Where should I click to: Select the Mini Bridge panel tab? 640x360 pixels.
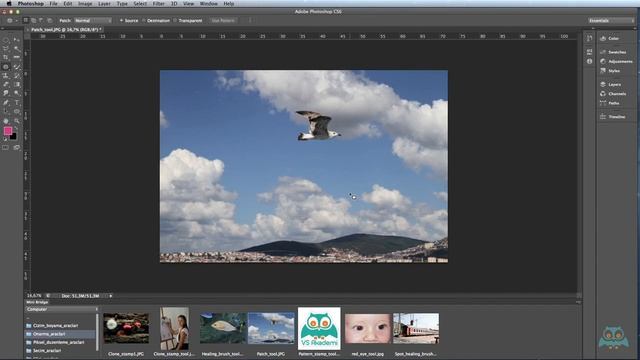click(x=37, y=302)
